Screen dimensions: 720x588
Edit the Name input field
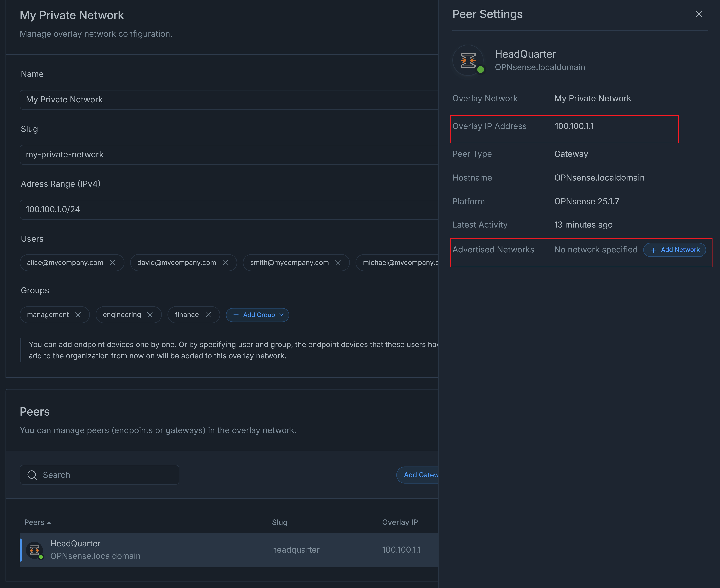click(x=229, y=100)
